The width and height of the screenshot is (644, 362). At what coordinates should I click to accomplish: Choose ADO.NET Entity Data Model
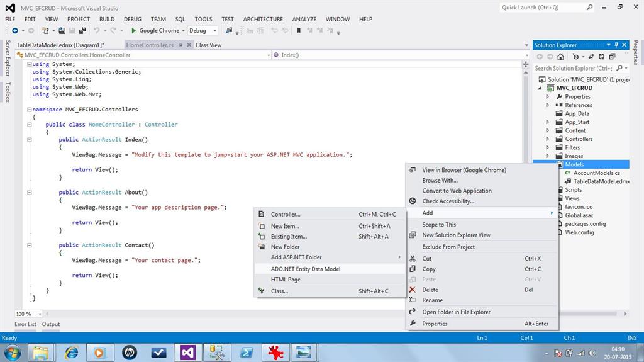(x=330, y=269)
